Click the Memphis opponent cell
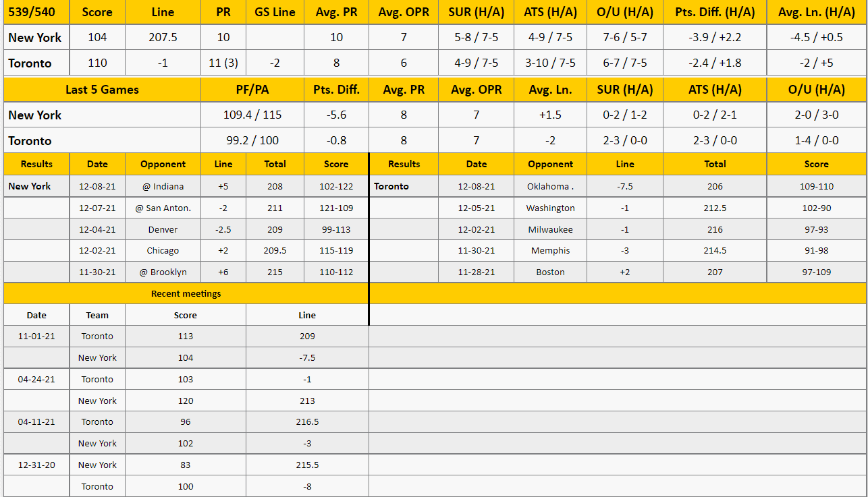The width and height of the screenshot is (868, 497). click(x=550, y=251)
